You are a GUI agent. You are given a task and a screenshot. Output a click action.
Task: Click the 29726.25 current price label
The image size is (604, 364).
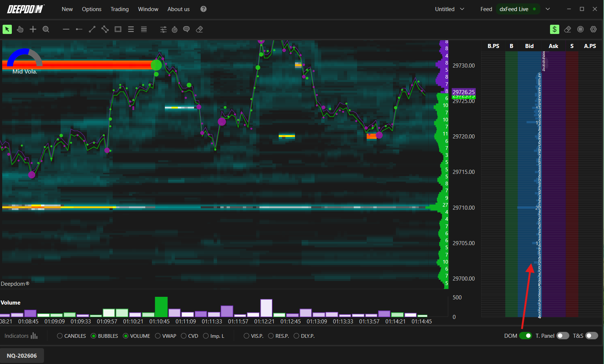(x=464, y=92)
